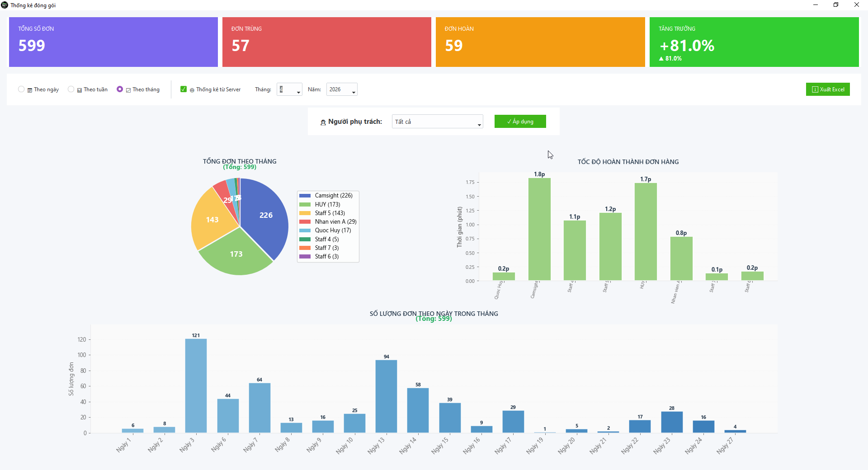Click the ĐƠN TRÙNG red card
The height and width of the screenshot is (470, 868).
(x=327, y=42)
